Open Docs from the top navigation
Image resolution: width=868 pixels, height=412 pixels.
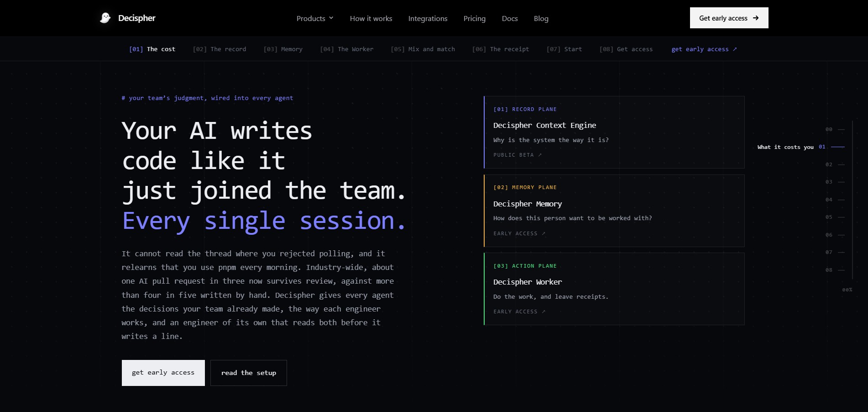(510, 18)
